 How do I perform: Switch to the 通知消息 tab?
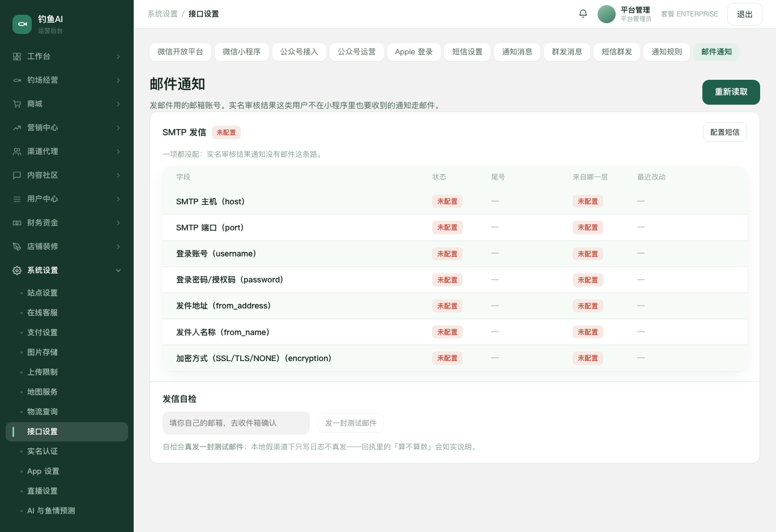(517, 52)
